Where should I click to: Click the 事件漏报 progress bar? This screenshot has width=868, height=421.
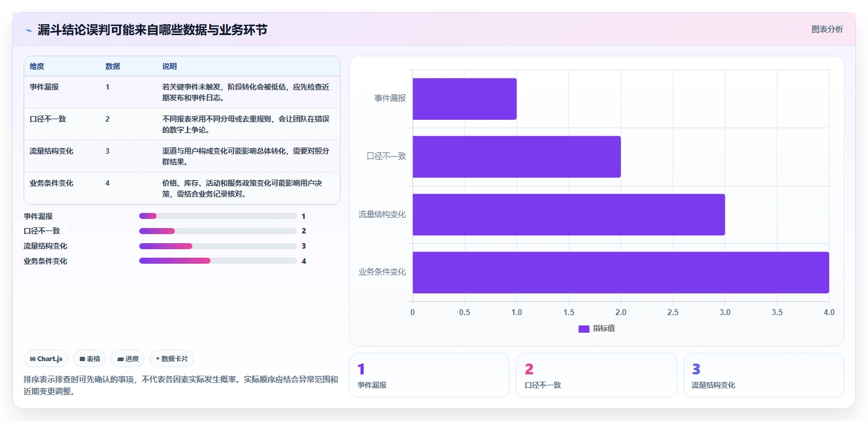click(x=218, y=216)
